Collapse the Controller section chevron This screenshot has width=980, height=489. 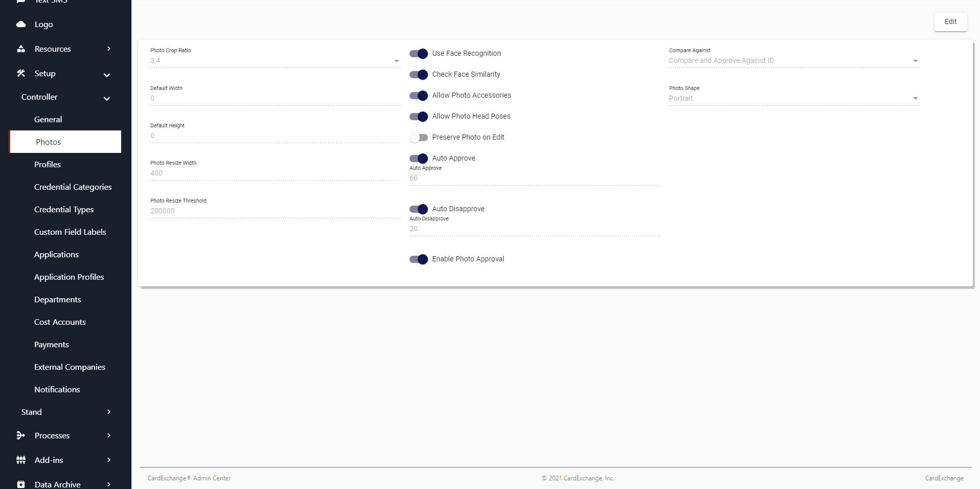[x=107, y=98]
